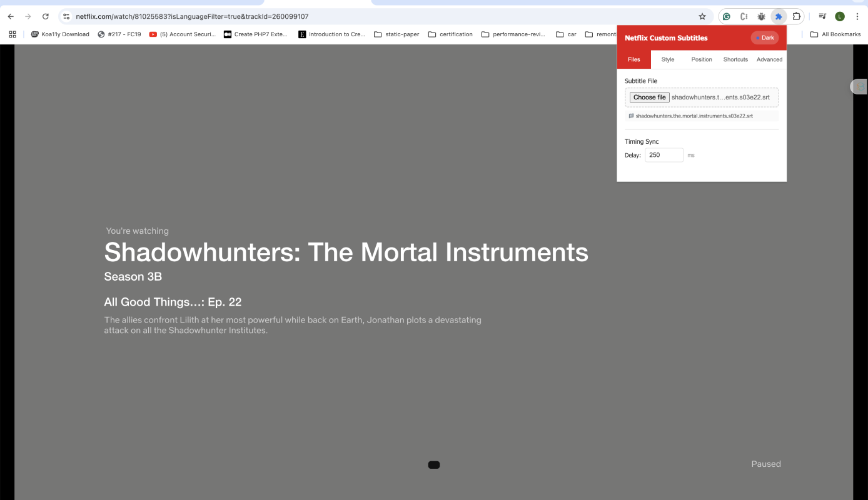Open the media controls icon
This screenshot has width=868, height=500.
click(822, 16)
